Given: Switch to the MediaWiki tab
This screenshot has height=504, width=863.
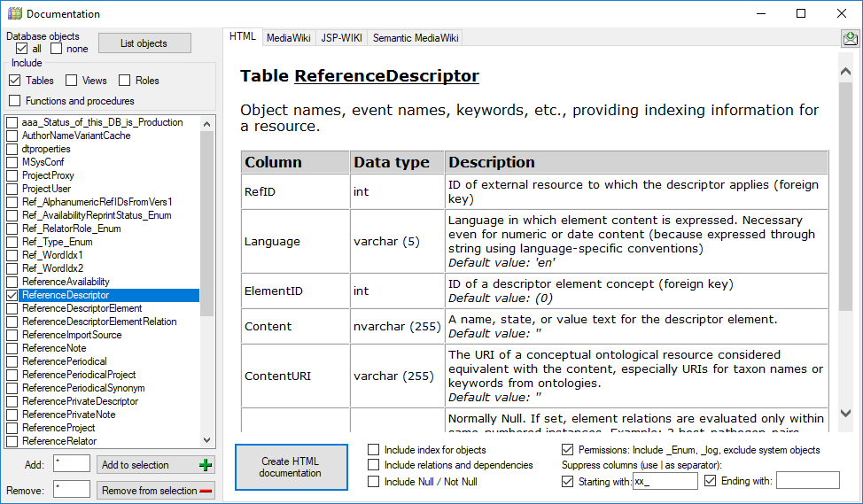Looking at the screenshot, I should point(289,38).
